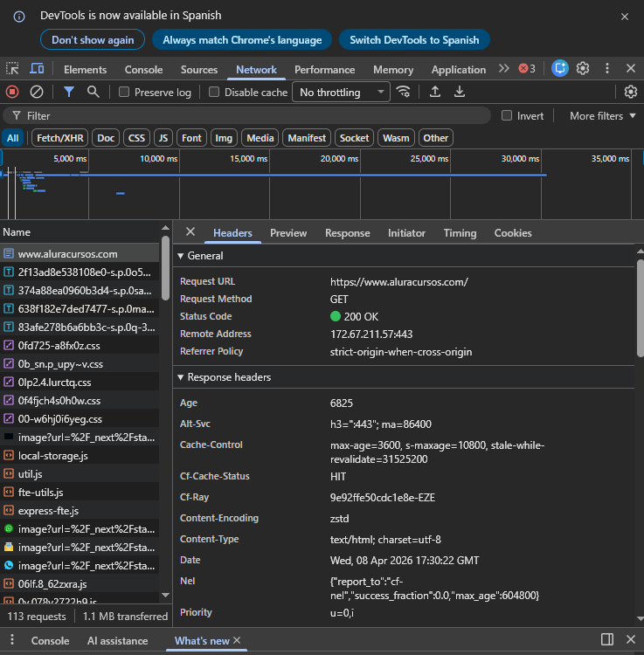Stop recording the network log
644x655 pixels.
(12, 92)
